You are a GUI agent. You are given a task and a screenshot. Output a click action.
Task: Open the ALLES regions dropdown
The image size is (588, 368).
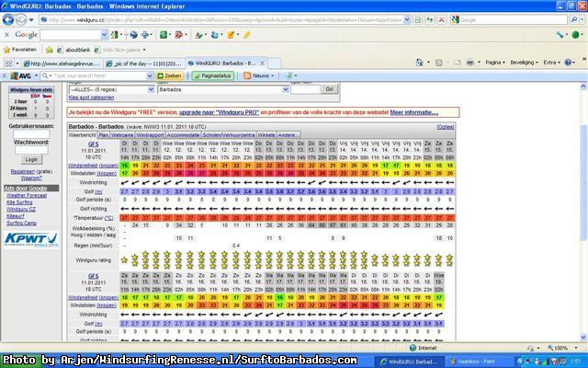click(x=149, y=89)
